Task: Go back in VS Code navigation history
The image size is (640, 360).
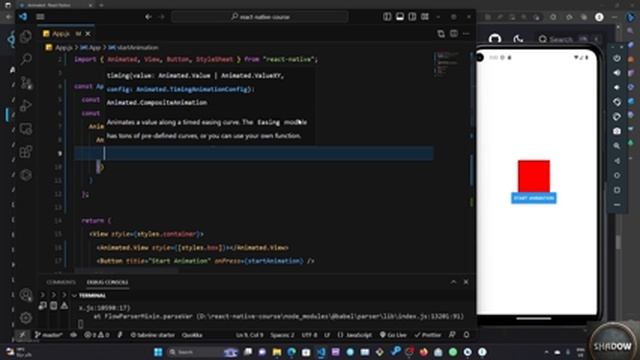Action: (x=149, y=17)
